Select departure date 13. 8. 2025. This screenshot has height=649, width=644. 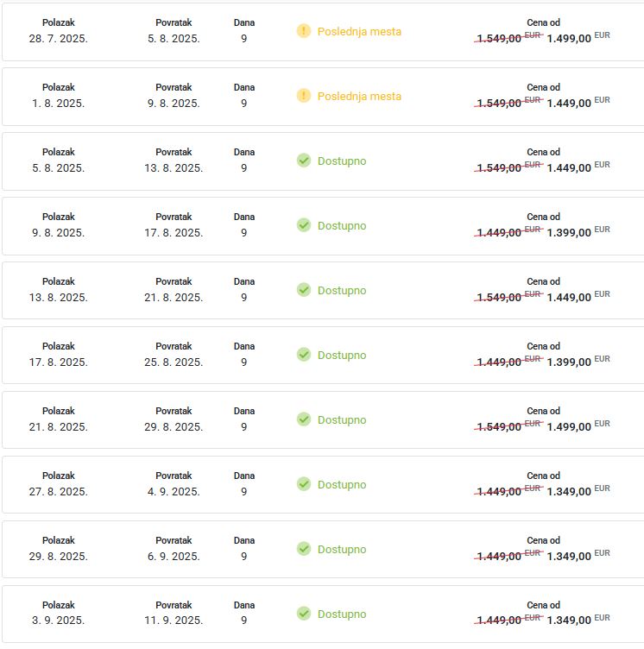coord(59,297)
